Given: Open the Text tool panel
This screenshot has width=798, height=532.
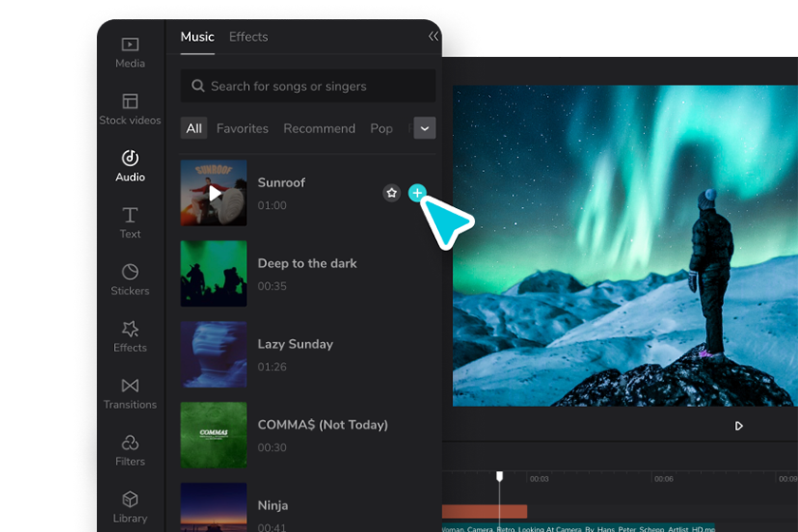Looking at the screenshot, I should coord(130,223).
